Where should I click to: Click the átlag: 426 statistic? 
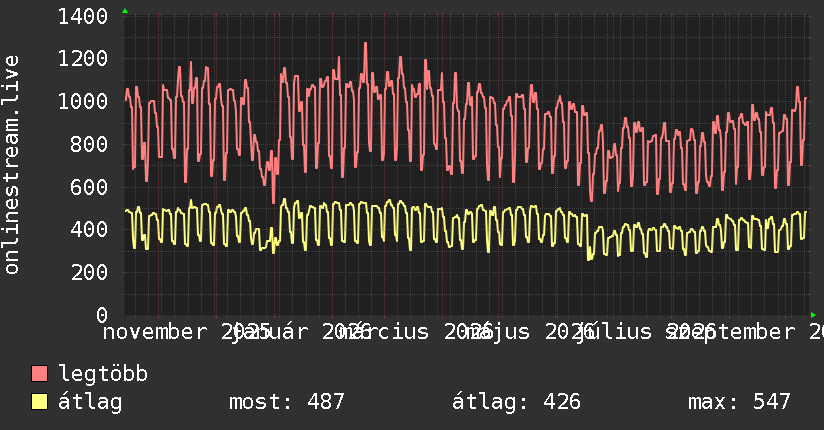(517, 402)
